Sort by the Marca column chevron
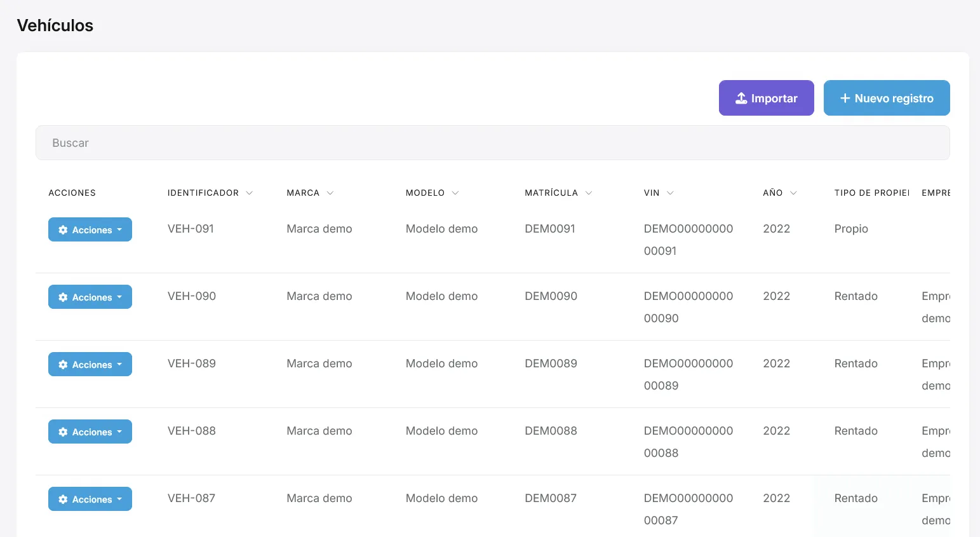 click(330, 193)
